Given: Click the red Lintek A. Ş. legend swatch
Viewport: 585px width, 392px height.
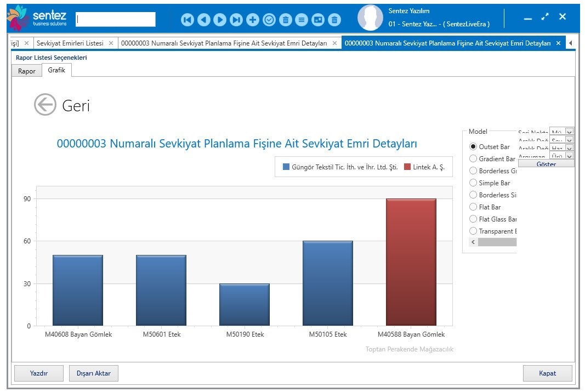Looking at the screenshot, I should [x=407, y=167].
